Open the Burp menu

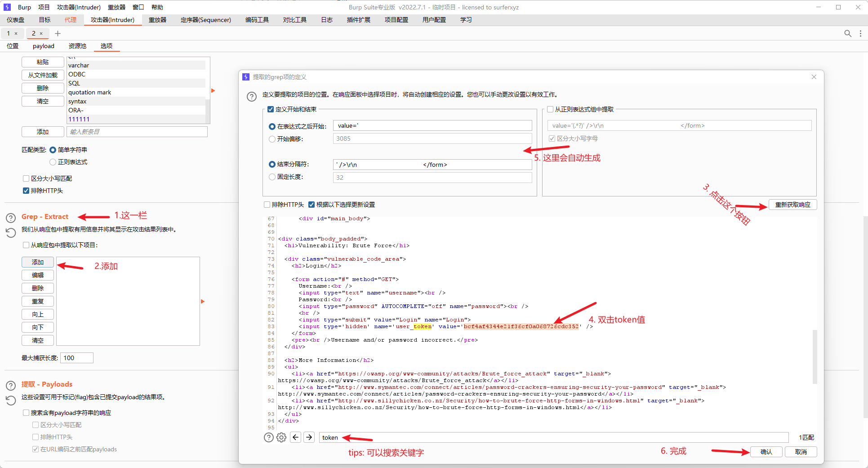24,7
